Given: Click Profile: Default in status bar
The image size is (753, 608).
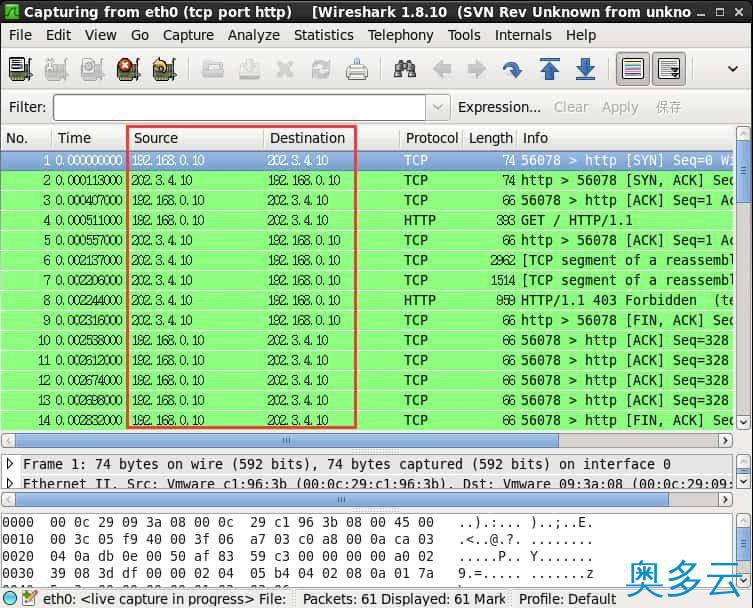Looking at the screenshot, I should click(567, 599).
